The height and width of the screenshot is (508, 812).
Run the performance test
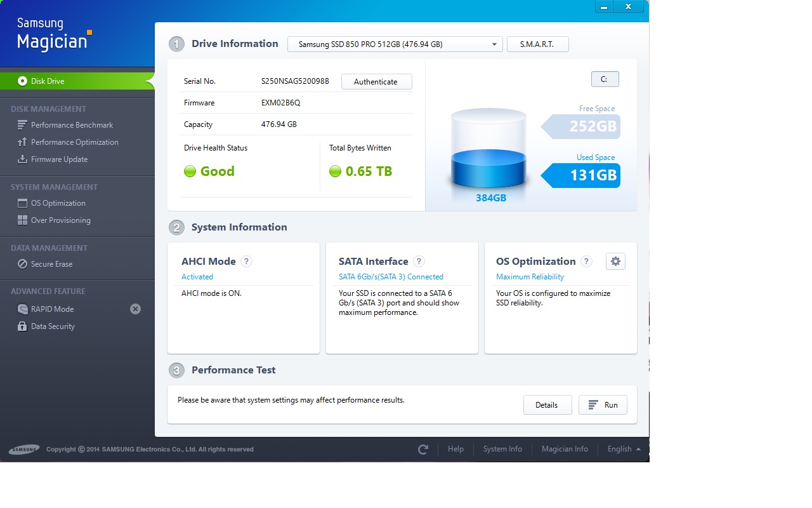point(603,405)
